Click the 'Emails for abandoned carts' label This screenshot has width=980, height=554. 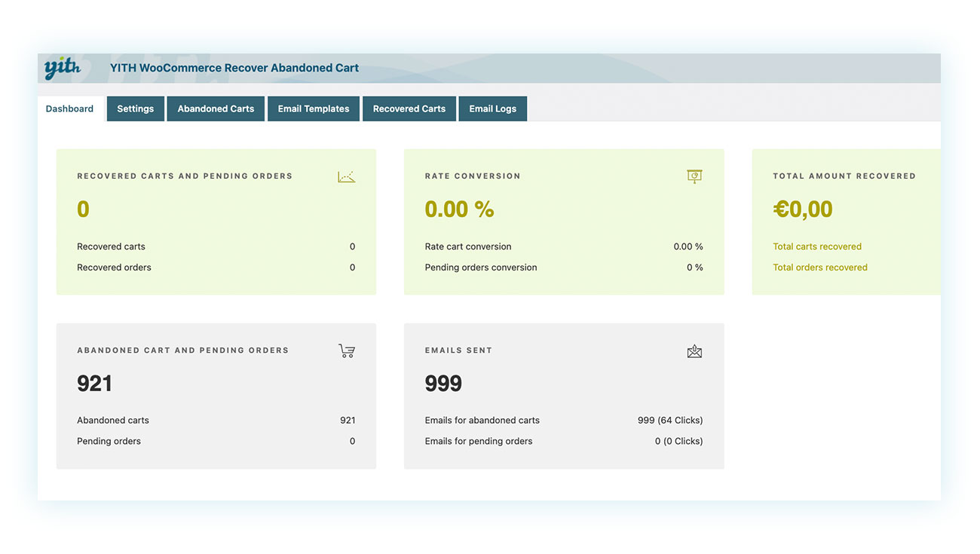(482, 421)
